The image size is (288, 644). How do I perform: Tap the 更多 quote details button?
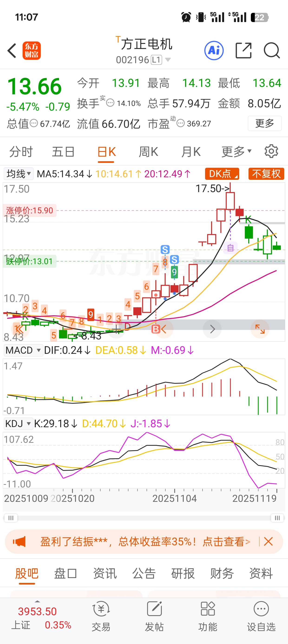click(265, 123)
